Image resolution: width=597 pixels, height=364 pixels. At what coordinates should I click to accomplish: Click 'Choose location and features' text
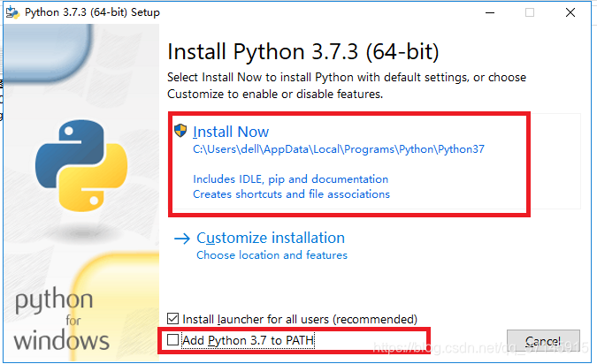point(272,255)
